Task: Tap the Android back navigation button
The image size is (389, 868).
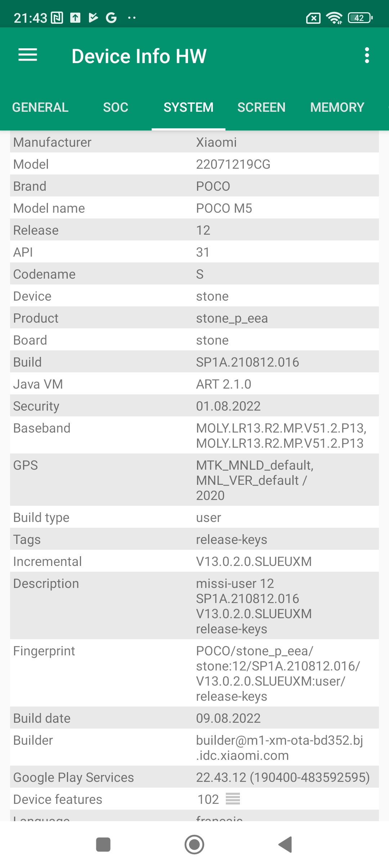Action: point(285,844)
